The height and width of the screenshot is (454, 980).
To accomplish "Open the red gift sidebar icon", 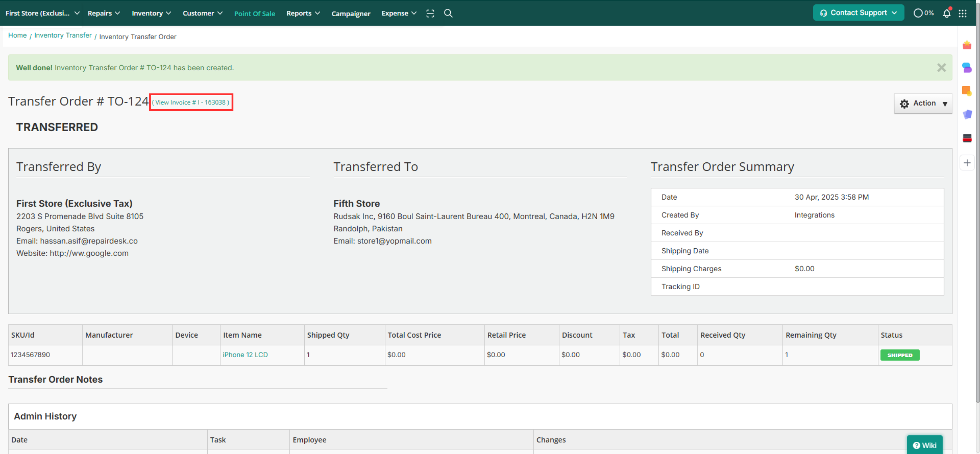I will coord(967,45).
